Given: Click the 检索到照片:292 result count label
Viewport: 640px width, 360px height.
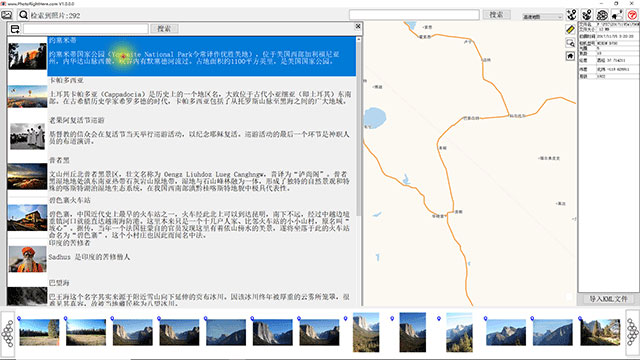Looking at the screenshot, I should (x=56, y=16).
